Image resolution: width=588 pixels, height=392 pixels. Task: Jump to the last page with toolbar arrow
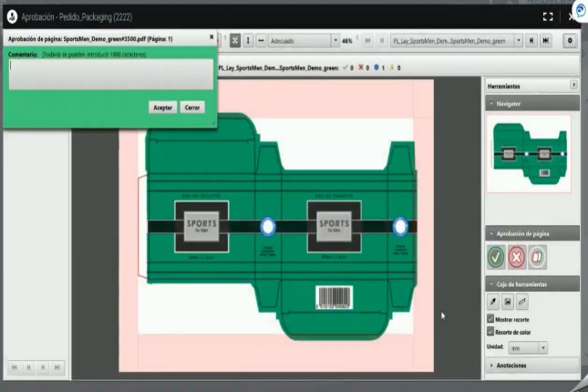tap(546, 41)
